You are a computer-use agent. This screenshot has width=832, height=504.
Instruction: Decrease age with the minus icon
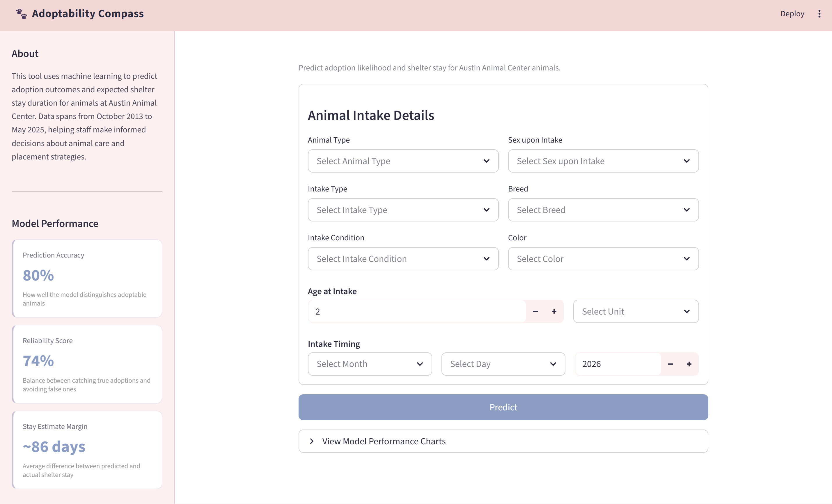(535, 311)
